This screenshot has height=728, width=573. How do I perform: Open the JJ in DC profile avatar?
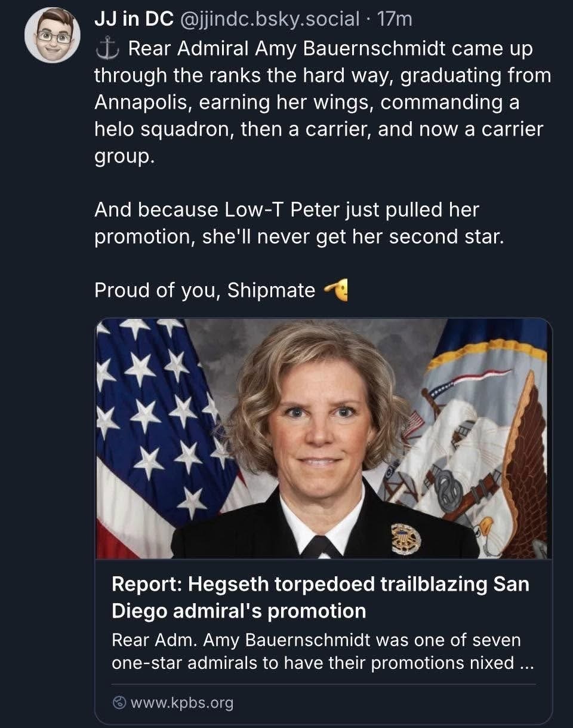click(x=53, y=35)
